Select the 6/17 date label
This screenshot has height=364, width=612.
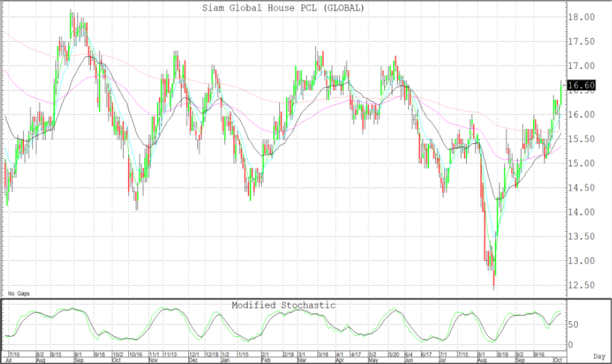(426, 354)
